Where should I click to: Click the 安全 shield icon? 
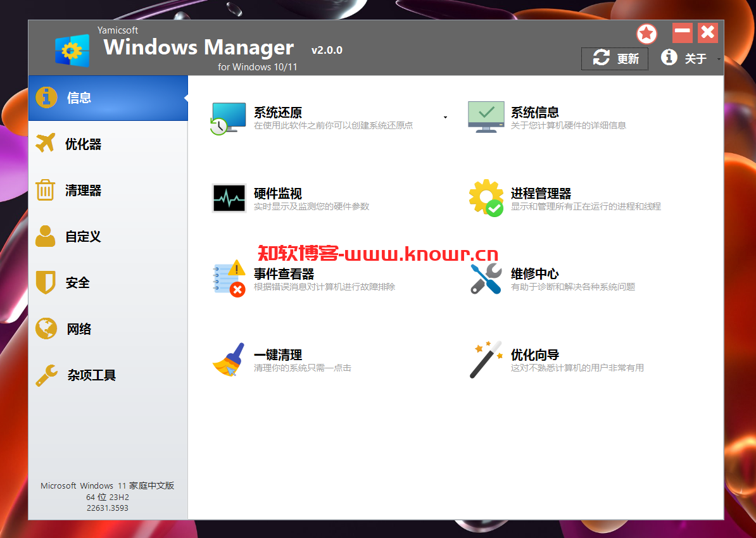click(x=46, y=282)
